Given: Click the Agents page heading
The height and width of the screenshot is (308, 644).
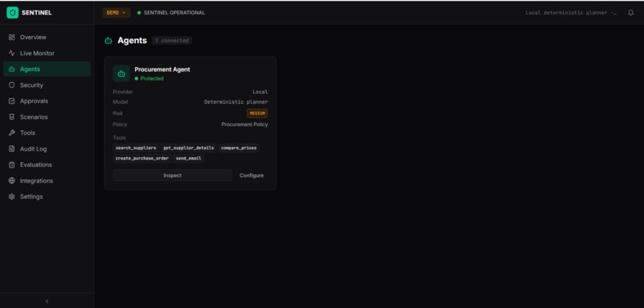Looking at the screenshot, I should point(133,41).
